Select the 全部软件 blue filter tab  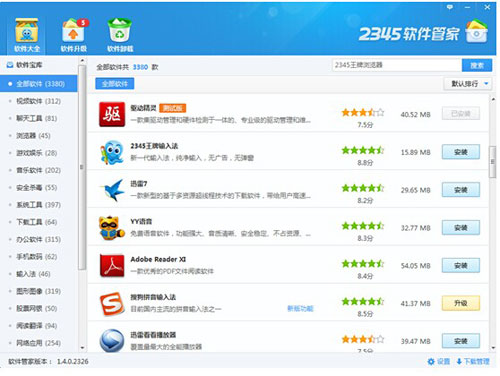(115, 84)
